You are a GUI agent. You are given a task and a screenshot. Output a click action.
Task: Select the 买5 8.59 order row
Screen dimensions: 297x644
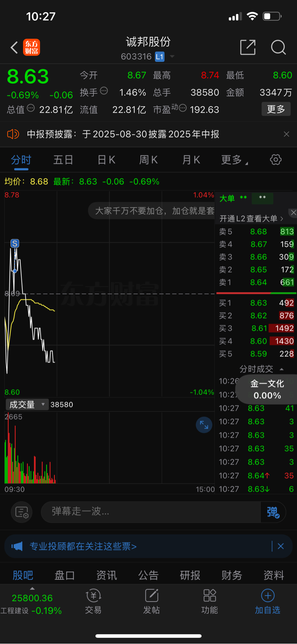(256, 354)
